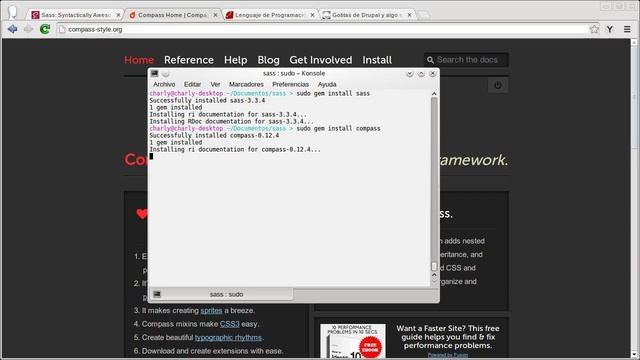The image size is (640, 360).
Task: Click the browser page scrollbar down arrow
Action: point(634,355)
